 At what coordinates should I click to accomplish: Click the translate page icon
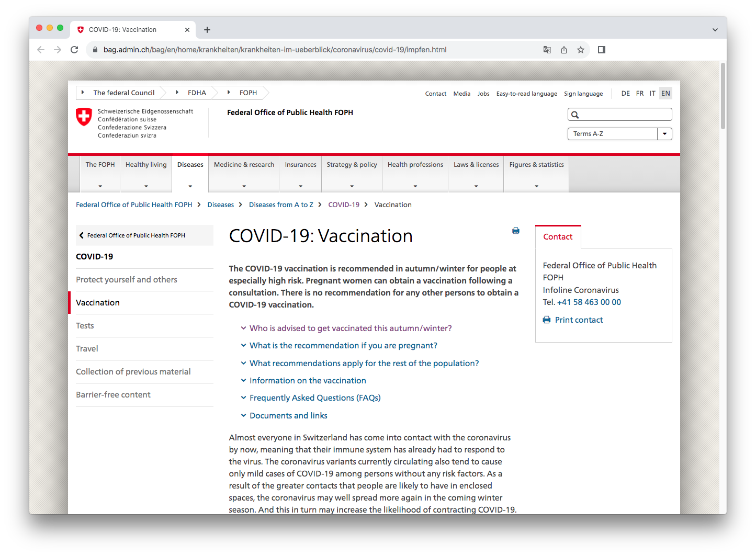click(x=547, y=50)
